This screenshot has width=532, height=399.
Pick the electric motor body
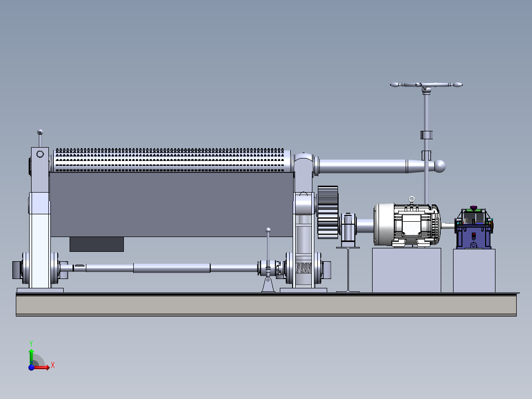click(407, 224)
